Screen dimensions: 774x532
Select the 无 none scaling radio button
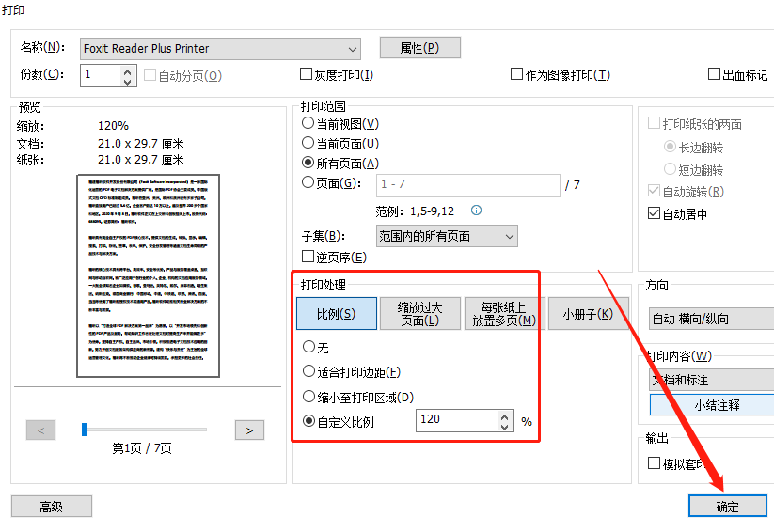(309, 347)
